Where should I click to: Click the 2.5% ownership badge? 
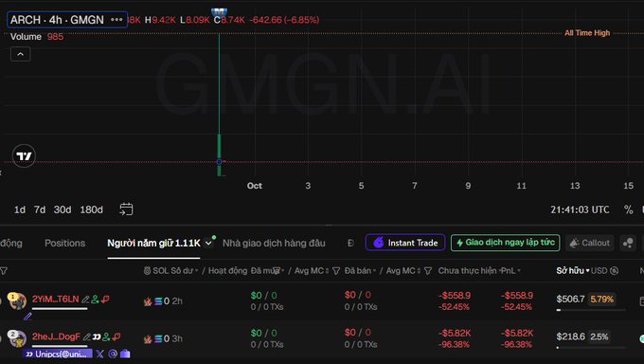click(599, 337)
